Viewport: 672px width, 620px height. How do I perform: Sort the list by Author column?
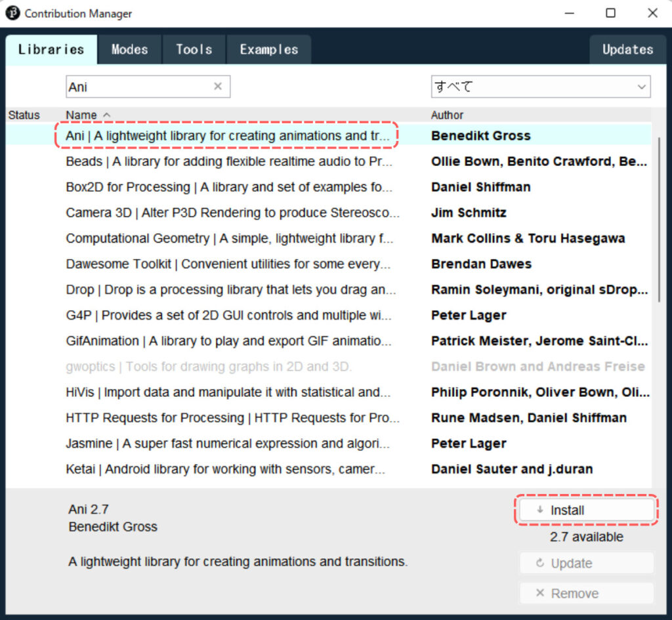point(447,115)
